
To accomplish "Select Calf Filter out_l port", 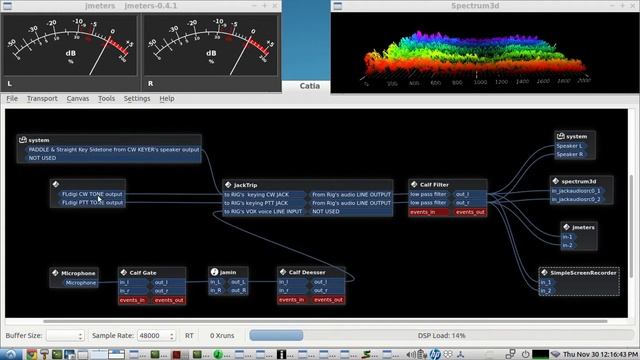I will point(470,194).
